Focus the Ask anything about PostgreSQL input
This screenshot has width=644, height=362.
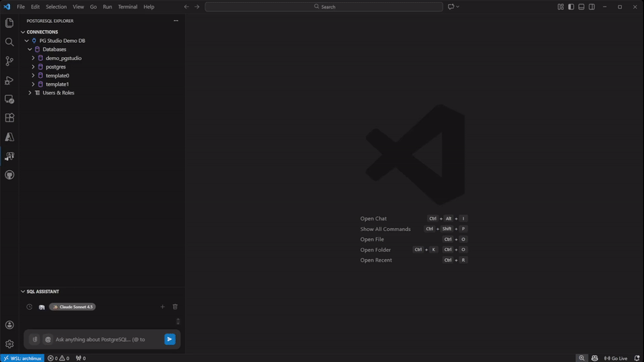click(107, 339)
